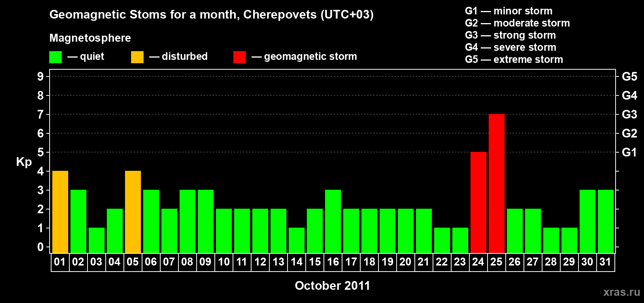This screenshot has height=303, width=644.
Task: Click the G2 label on right axis
Action: (630, 133)
